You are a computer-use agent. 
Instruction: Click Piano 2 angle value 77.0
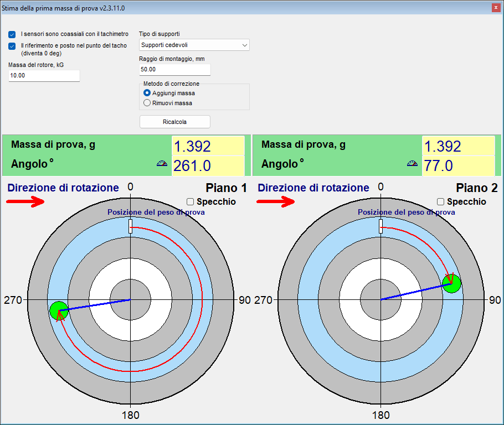[459, 166]
